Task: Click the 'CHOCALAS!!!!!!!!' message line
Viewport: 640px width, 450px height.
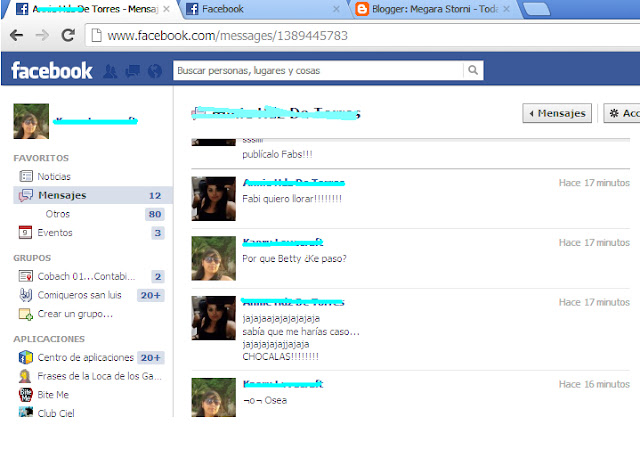Action: (280, 356)
